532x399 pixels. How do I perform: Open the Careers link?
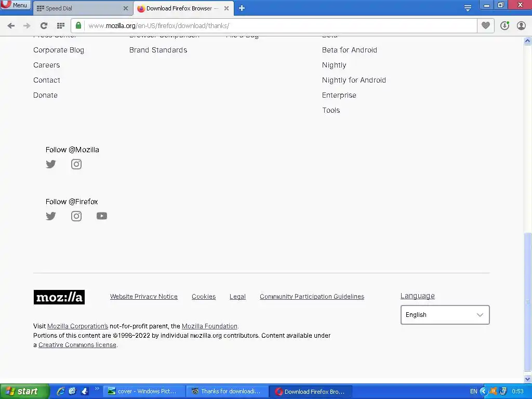point(46,65)
